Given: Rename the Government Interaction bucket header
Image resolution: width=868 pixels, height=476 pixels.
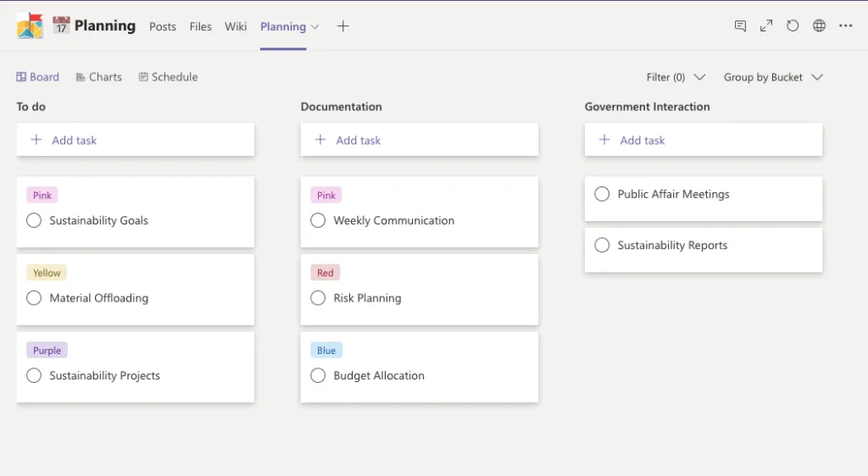Looking at the screenshot, I should [647, 107].
